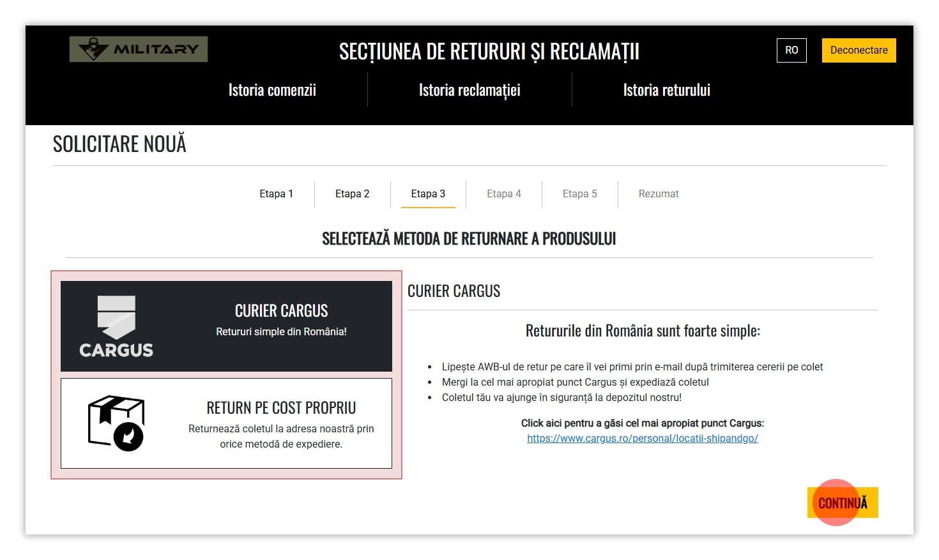Open the RO language selector
The width and height of the screenshot is (939, 560).
click(x=791, y=50)
